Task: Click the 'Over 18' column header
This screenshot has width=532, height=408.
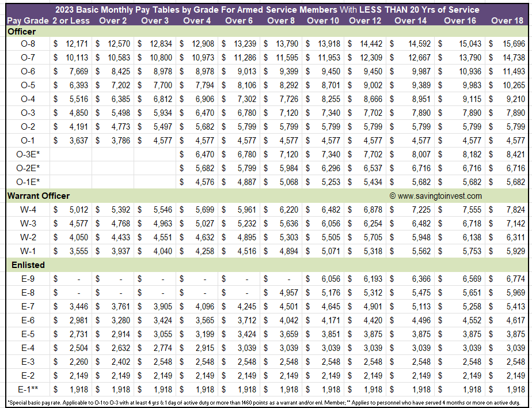Action: [x=507, y=21]
